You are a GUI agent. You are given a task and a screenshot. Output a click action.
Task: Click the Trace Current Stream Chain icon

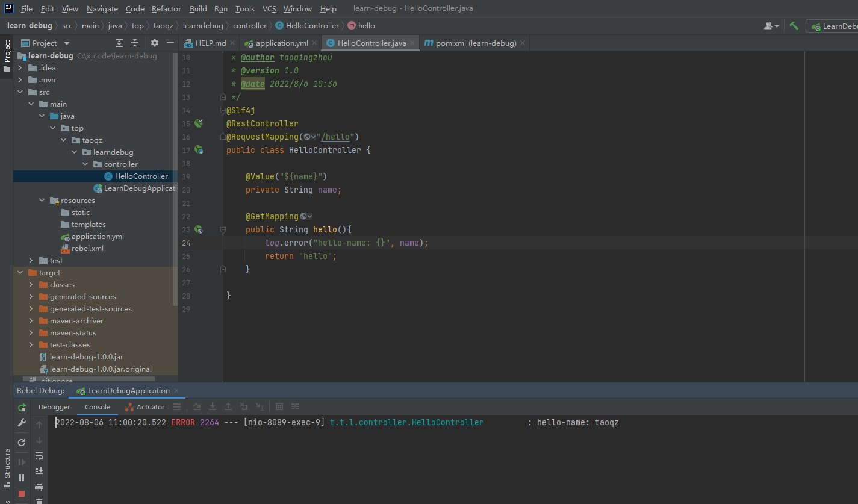click(x=295, y=407)
